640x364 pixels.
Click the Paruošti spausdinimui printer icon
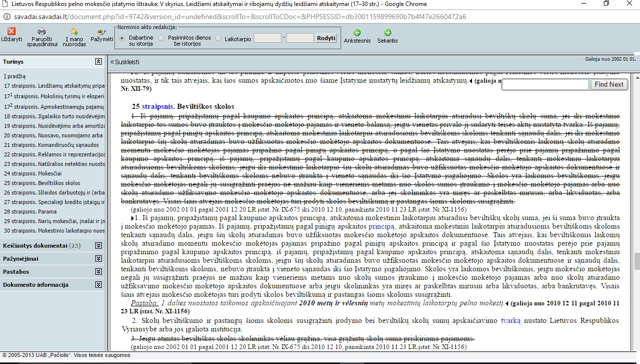click(x=42, y=32)
